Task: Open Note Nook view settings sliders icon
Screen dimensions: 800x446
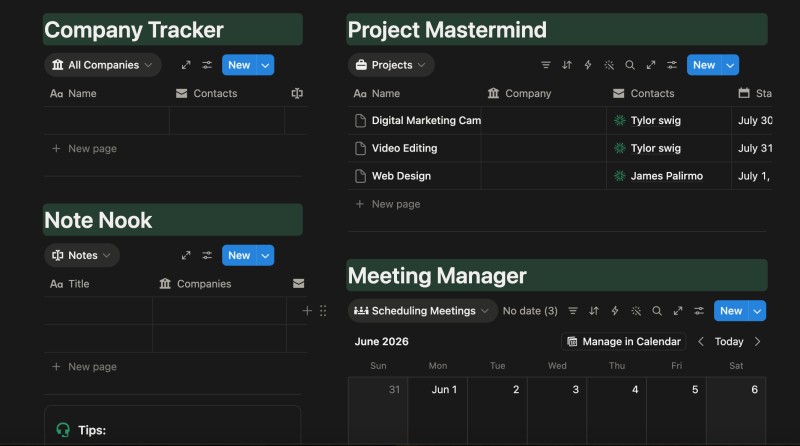Action: [207, 255]
